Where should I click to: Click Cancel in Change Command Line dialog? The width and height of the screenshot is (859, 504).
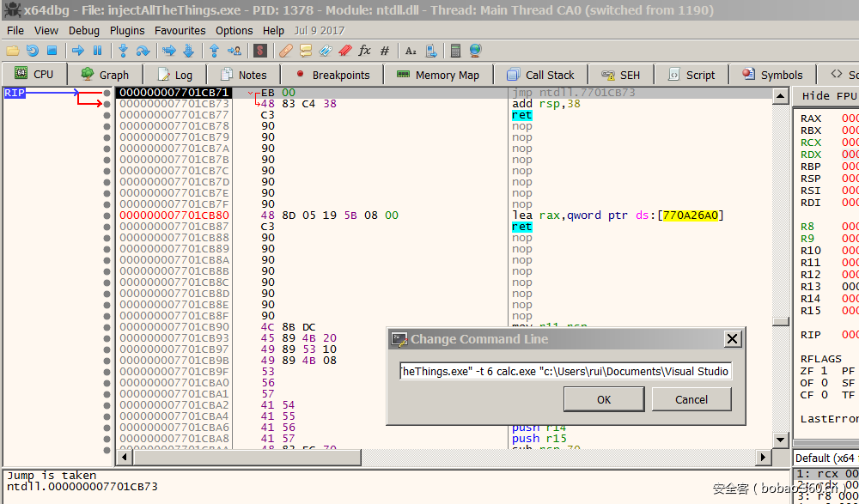pyautogui.click(x=691, y=399)
